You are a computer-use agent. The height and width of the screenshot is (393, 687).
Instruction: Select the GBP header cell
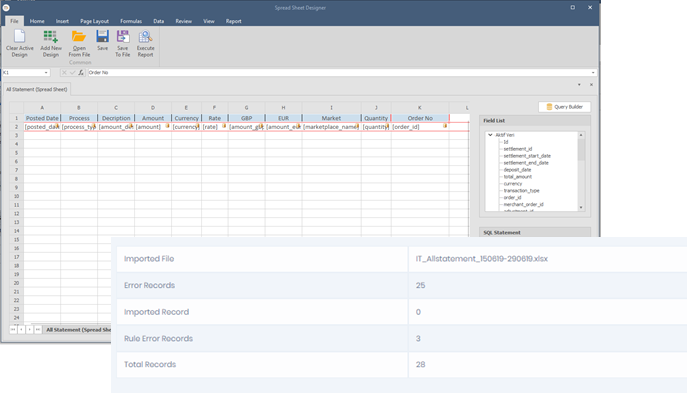[x=246, y=118]
